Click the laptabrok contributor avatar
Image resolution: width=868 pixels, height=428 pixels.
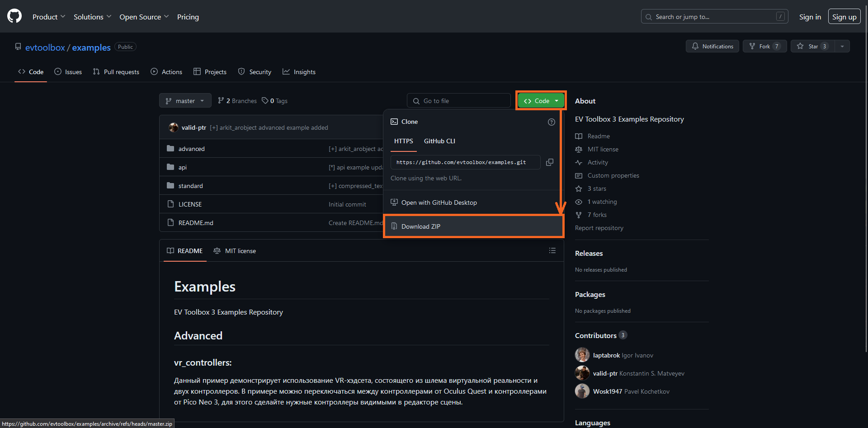(582, 355)
